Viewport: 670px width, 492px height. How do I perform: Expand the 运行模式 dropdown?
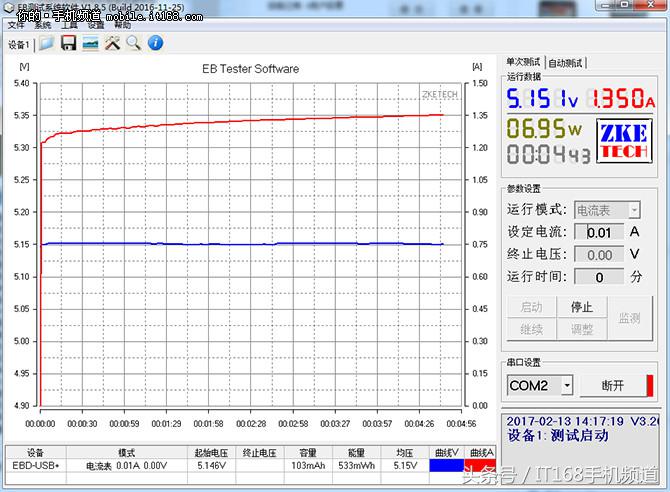click(608, 210)
